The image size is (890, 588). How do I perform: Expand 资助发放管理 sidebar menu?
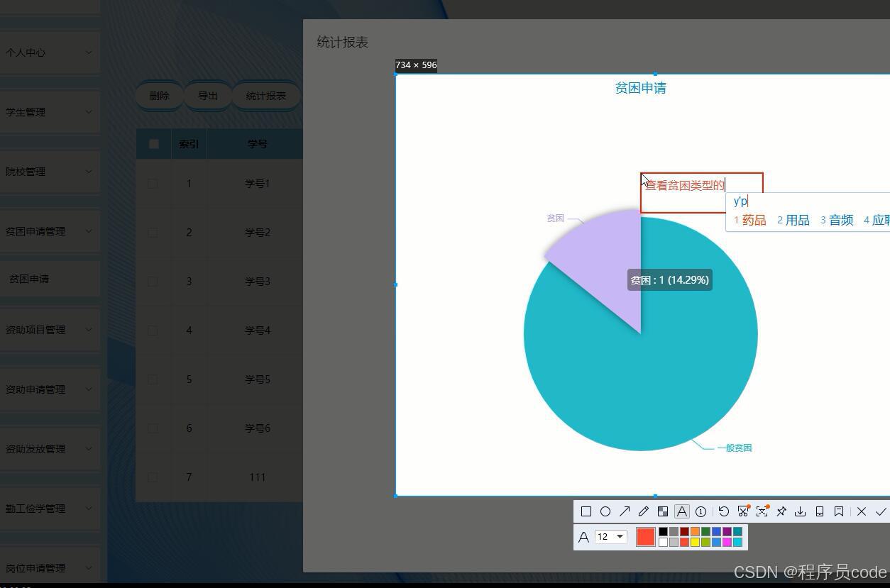(49, 449)
